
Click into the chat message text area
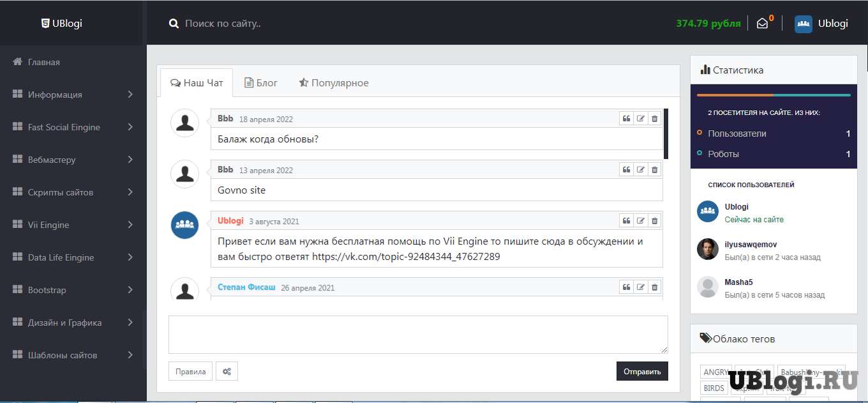coord(418,334)
